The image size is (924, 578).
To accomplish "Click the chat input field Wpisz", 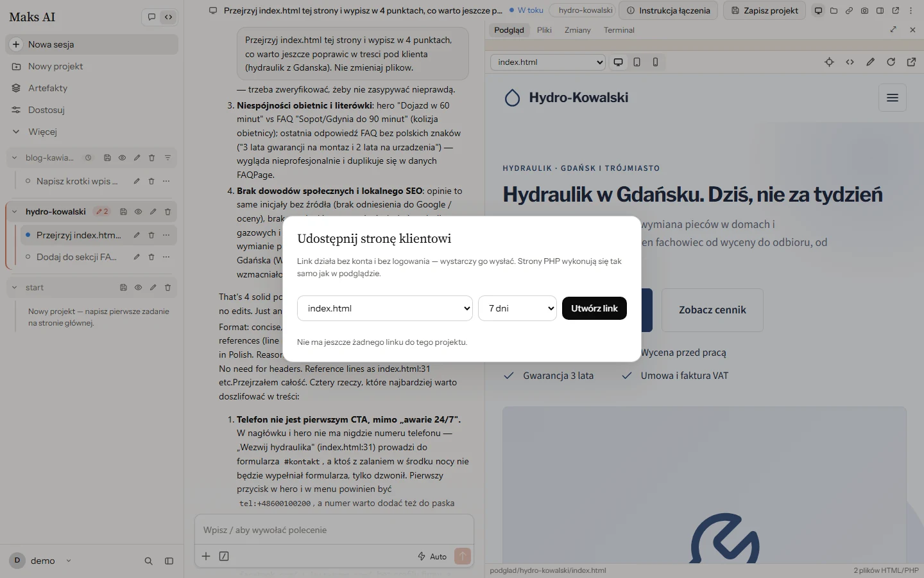I will (x=334, y=530).
